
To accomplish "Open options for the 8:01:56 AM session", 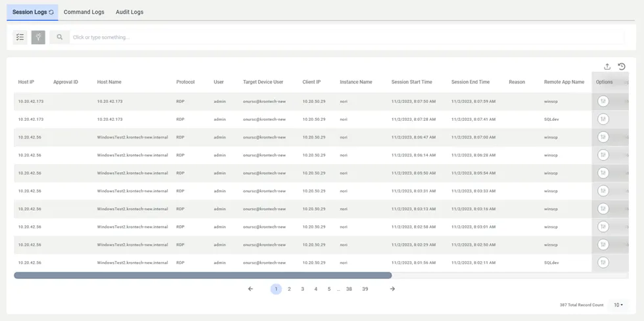I will [x=603, y=263].
